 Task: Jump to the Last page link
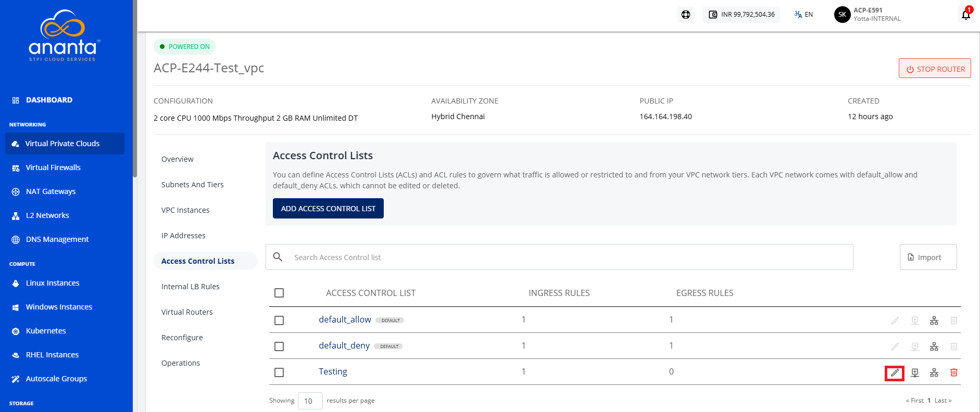pyautogui.click(x=943, y=401)
